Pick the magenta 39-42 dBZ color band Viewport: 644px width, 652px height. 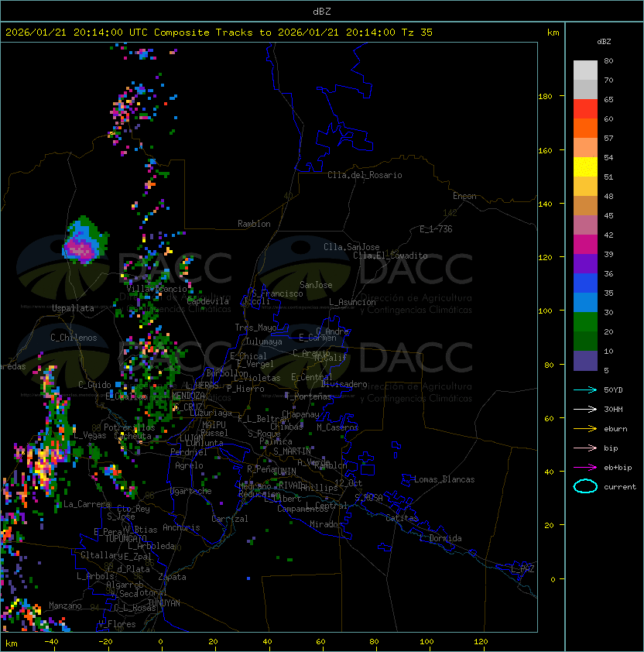(x=585, y=245)
